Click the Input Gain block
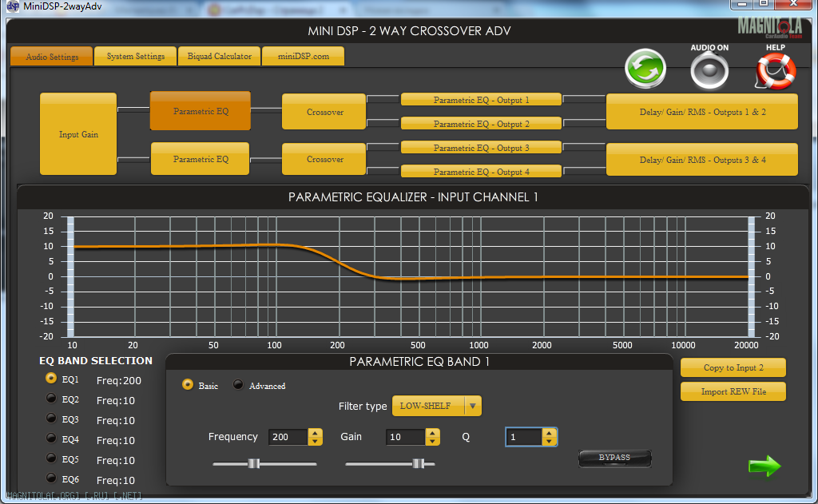Screen dimensions: 818x504 click(x=78, y=134)
